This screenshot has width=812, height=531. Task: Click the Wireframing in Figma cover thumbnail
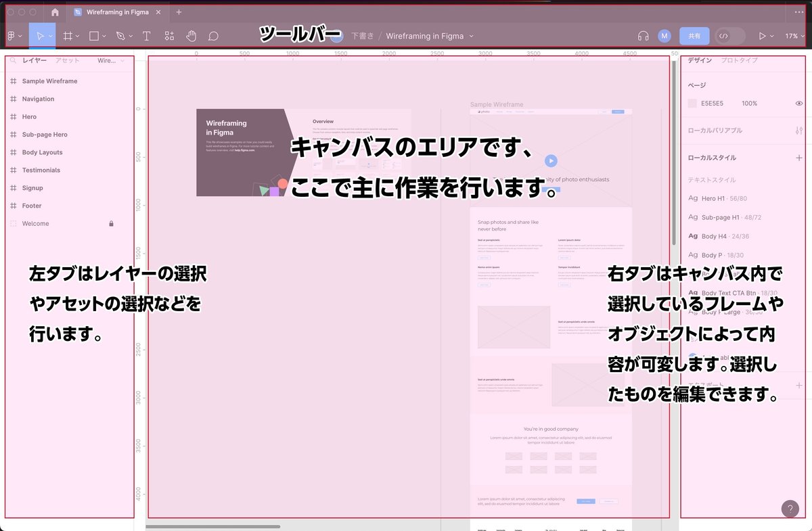pos(304,153)
